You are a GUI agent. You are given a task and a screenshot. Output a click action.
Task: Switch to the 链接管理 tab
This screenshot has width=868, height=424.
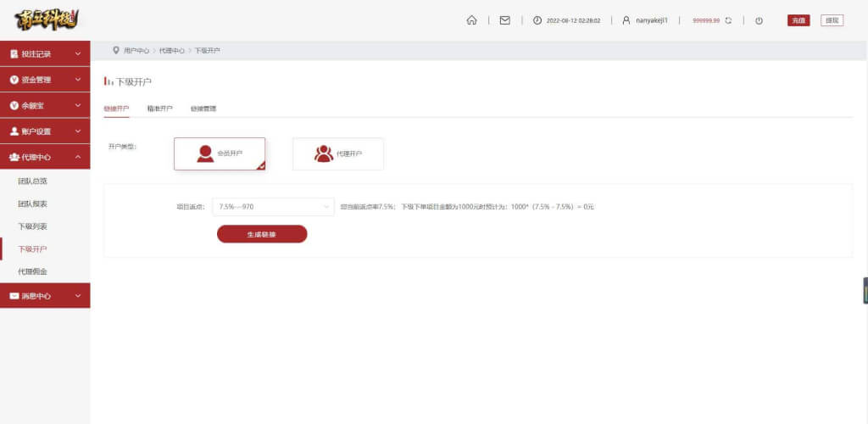tap(203, 109)
